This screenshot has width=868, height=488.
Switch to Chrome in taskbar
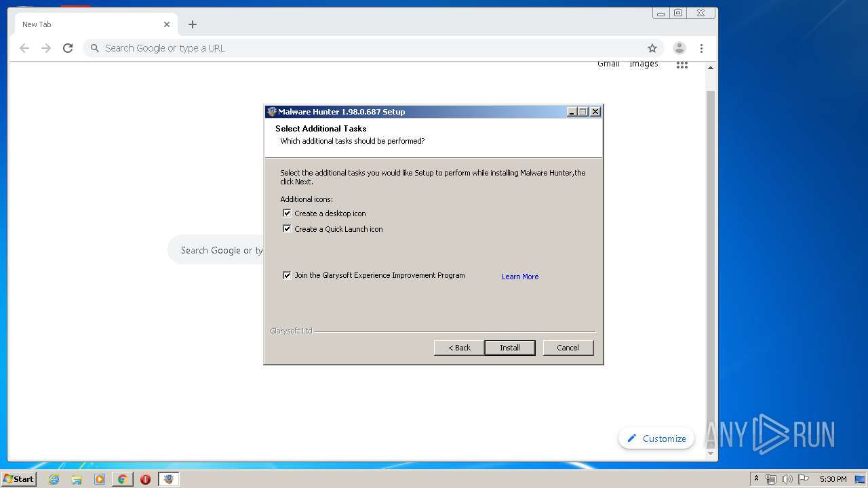click(x=123, y=479)
